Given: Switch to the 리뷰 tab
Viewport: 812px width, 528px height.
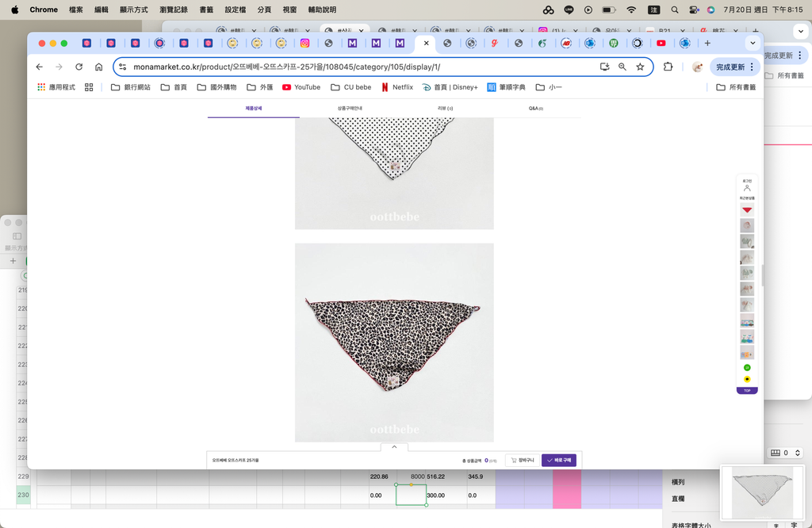Looking at the screenshot, I should pyautogui.click(x=445, y=109).
